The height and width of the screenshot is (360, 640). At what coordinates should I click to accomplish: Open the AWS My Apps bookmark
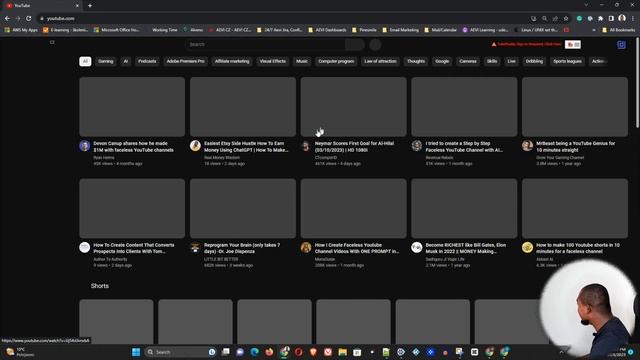21,30
